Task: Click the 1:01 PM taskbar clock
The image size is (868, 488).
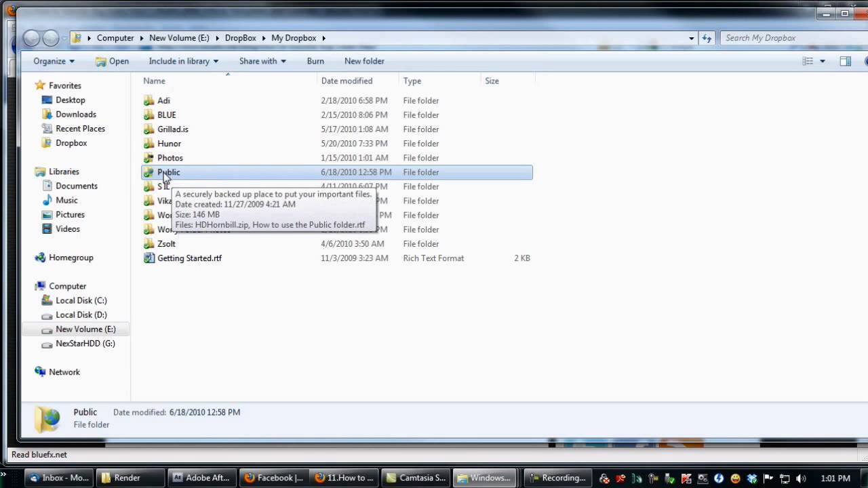Action: click(x=835, y=479)
